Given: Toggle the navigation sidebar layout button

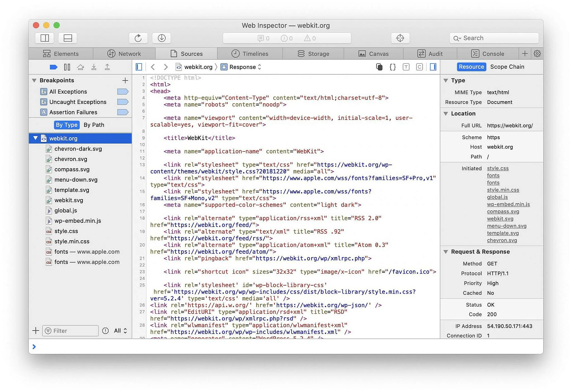Looking at the screenshot, I should 45,38.
